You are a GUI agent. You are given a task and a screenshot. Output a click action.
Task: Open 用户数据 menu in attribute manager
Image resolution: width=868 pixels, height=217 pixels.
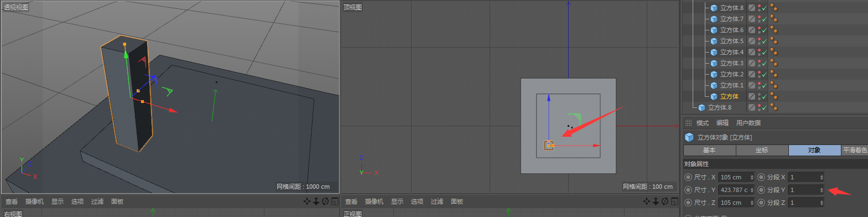tap(749, 123)
